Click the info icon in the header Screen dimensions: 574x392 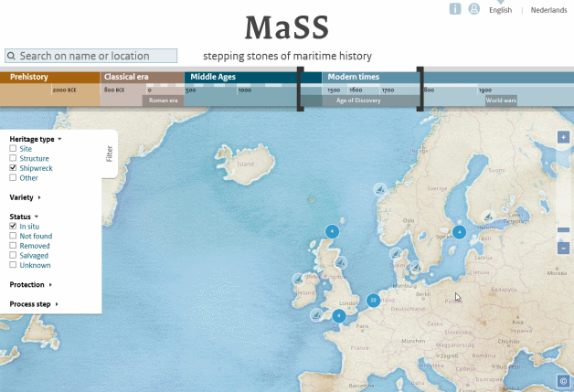[455, 9]
